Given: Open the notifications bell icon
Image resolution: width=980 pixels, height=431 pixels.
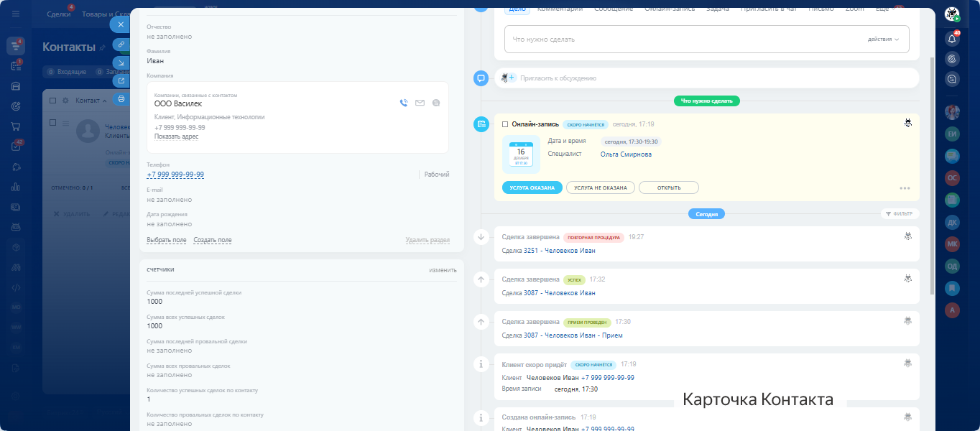Looking at the screenshot, I should pos(952,39).
